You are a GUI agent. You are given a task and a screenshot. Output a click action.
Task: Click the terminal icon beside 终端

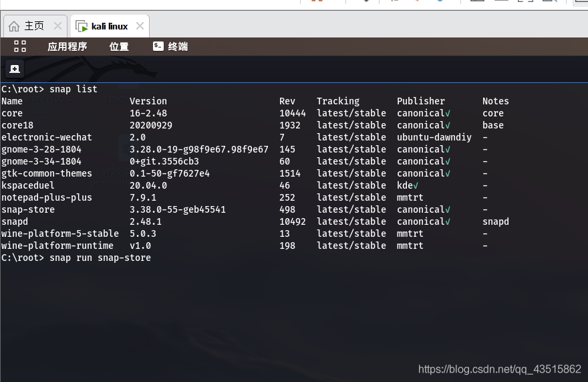point(158,46)
